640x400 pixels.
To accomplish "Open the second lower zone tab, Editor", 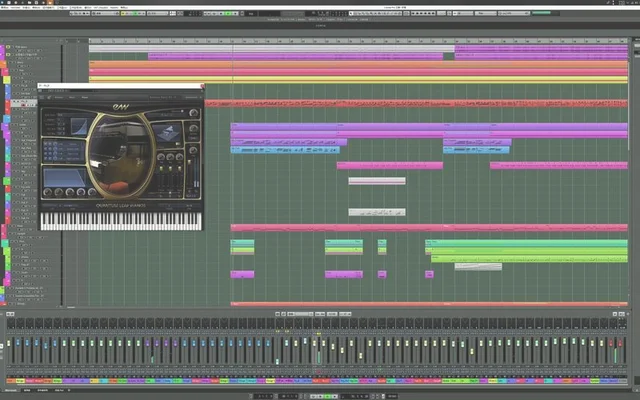I will coord(27,391).
